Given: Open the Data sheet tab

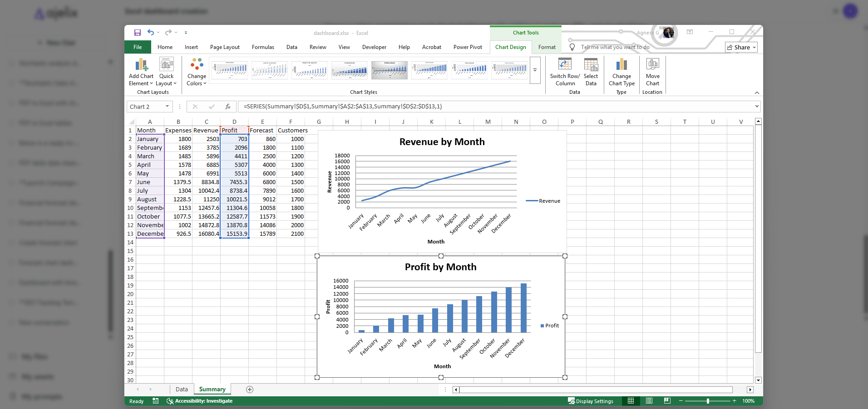Looking at the screenshot, I should click(x=181, y=389).
